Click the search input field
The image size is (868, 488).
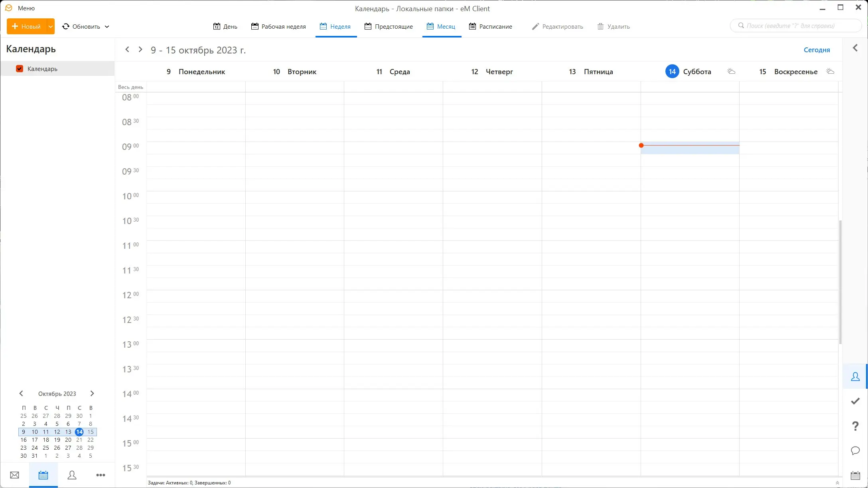796,26
